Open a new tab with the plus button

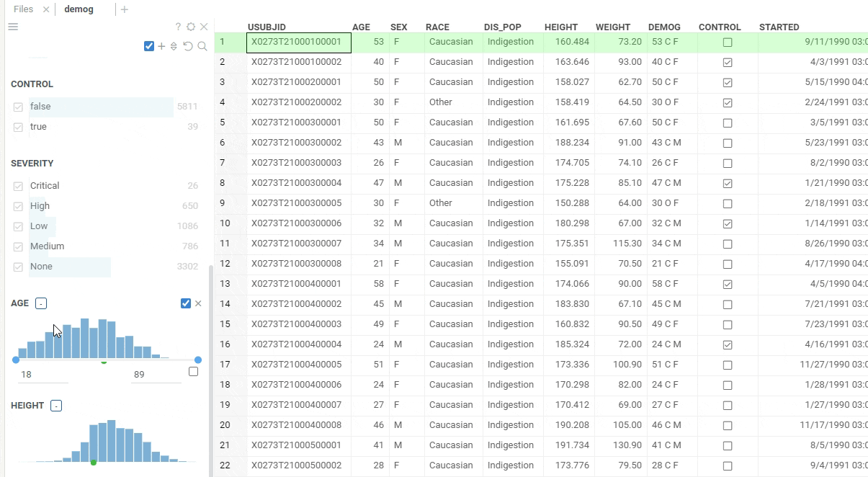coord(125,9)
